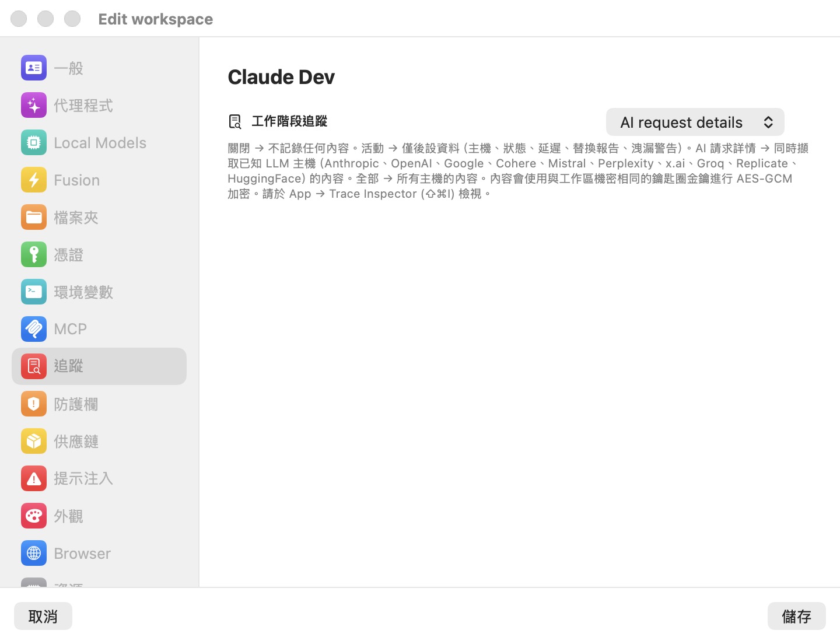Image resolution: width=840 pixels, height=644 pixels.
Task: Click the 取消 button
Action: pos(43,616)
